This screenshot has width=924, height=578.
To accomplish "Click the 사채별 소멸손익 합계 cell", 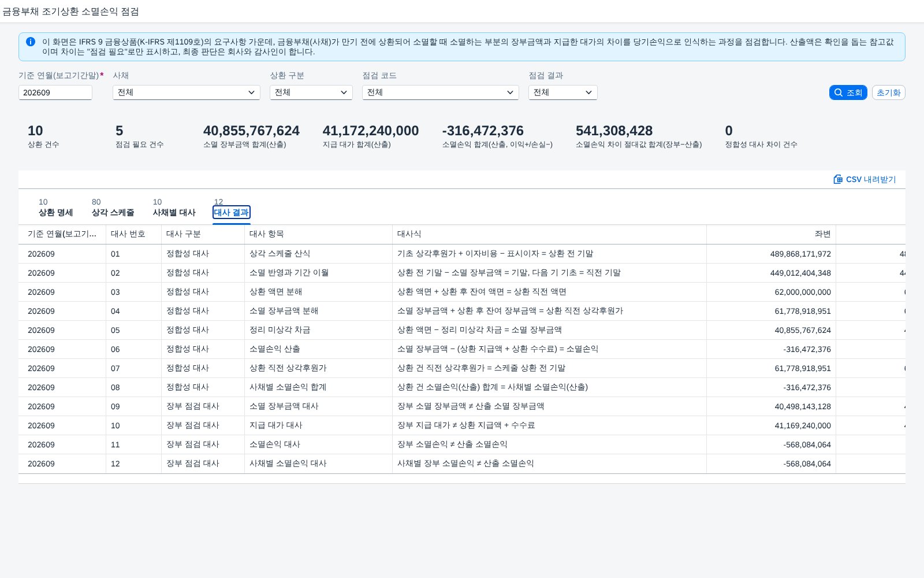I will coord(319,387).
